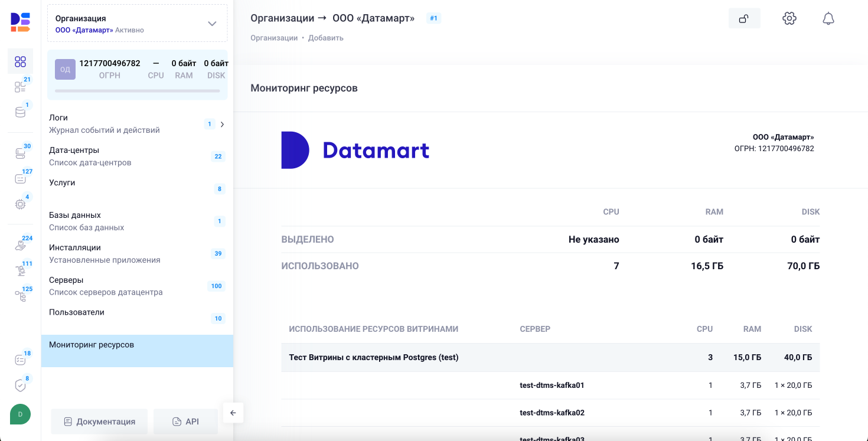Click the CPU chip icon with badge 4
868x441 pixels.
[x=20, y=204]
